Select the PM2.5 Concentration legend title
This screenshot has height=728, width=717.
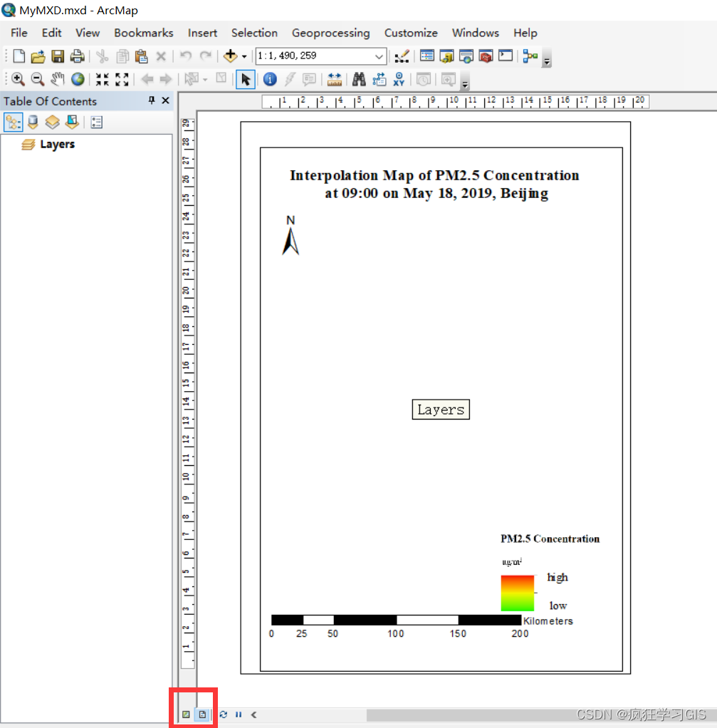(x=550, y=539)
